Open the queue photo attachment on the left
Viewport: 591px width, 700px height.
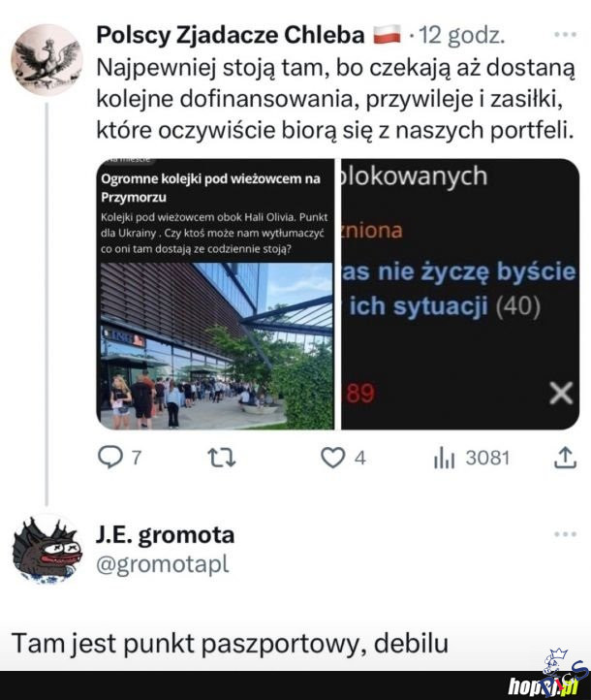[215, 294]
